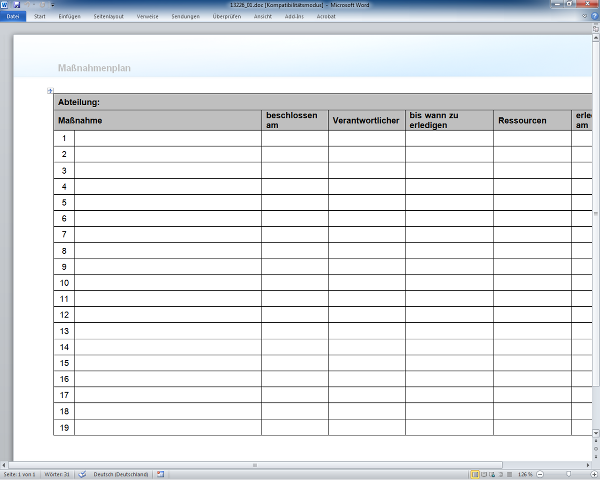Screen dimensions: 600x480
Task: Open the spell check proofing icon
Action: [x=82, y=473]
